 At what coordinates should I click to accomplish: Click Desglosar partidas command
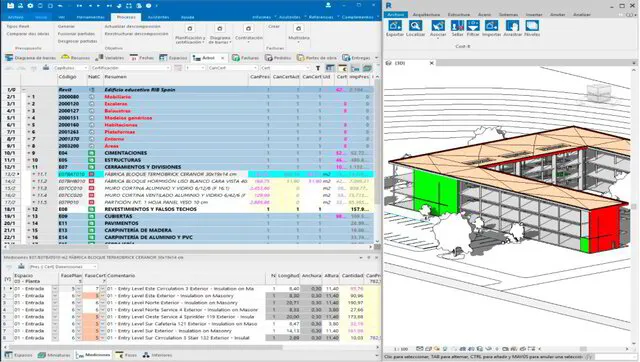pos(78,41)
